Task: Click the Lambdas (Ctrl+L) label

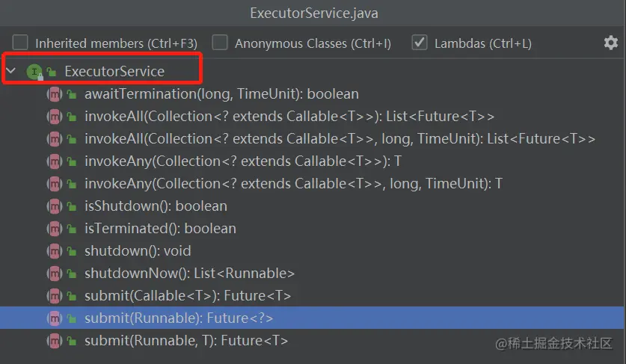Action: (x=483, y=43)
